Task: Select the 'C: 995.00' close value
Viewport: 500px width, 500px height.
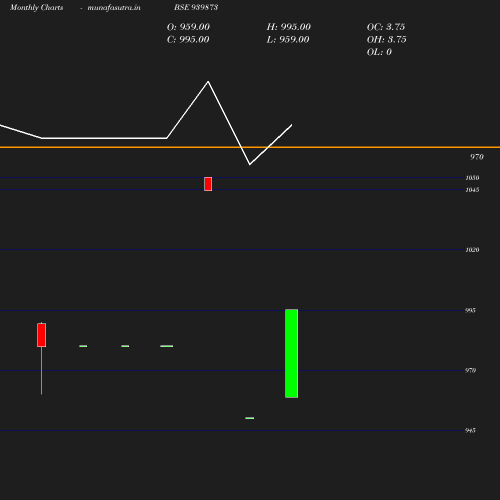Action: (x=188, y=40)
